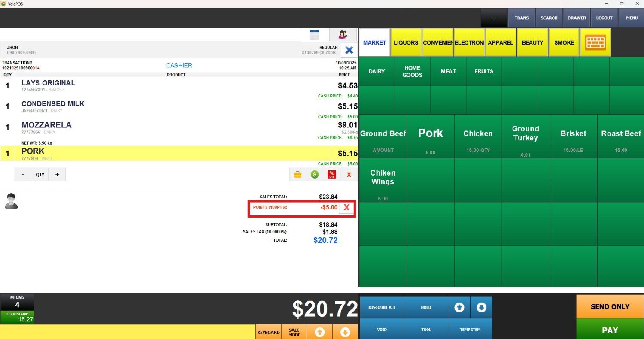Click the blue up arrow next to HOLD

(459, 307)
